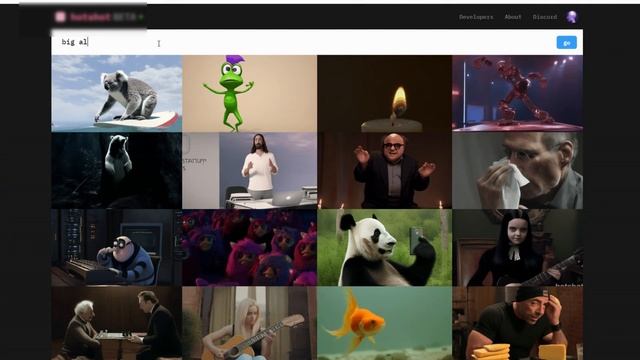Open the burning candle thumbnail
640x360 pixels.
(384, 93)
